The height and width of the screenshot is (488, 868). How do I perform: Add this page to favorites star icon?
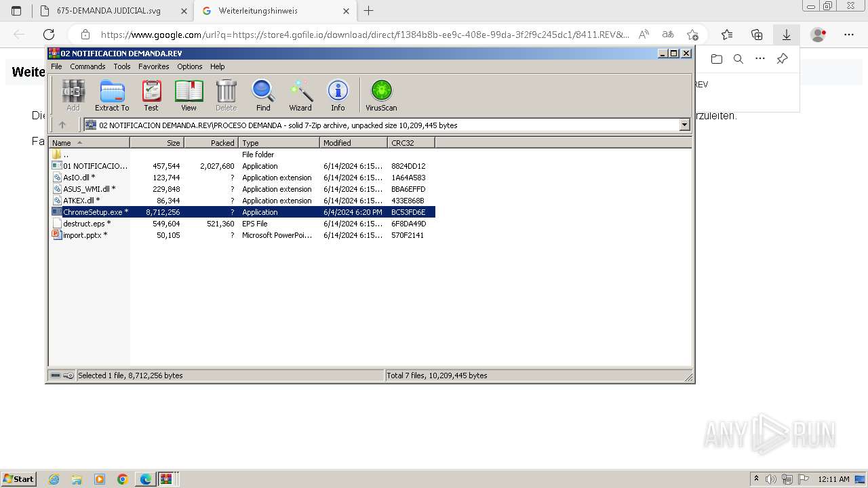pos(692,35)
